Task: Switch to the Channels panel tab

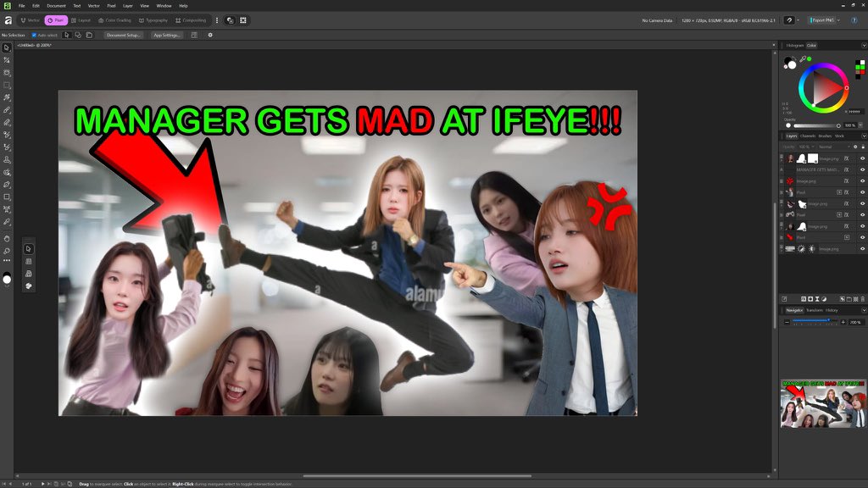Action: click(808, 136)
